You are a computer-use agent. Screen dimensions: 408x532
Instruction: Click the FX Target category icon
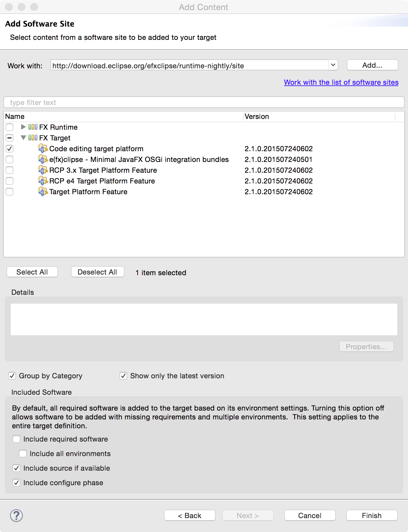tap(33, 138)
